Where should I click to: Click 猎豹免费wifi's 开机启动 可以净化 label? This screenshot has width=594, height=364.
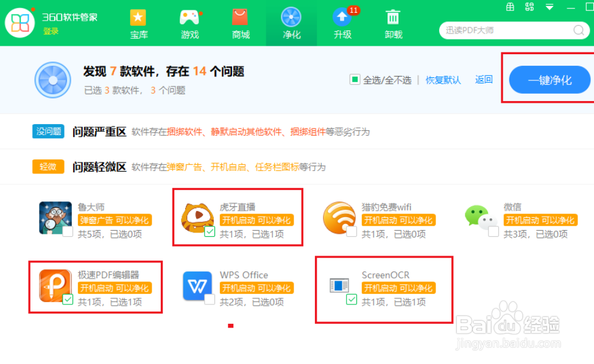(398, 220)
